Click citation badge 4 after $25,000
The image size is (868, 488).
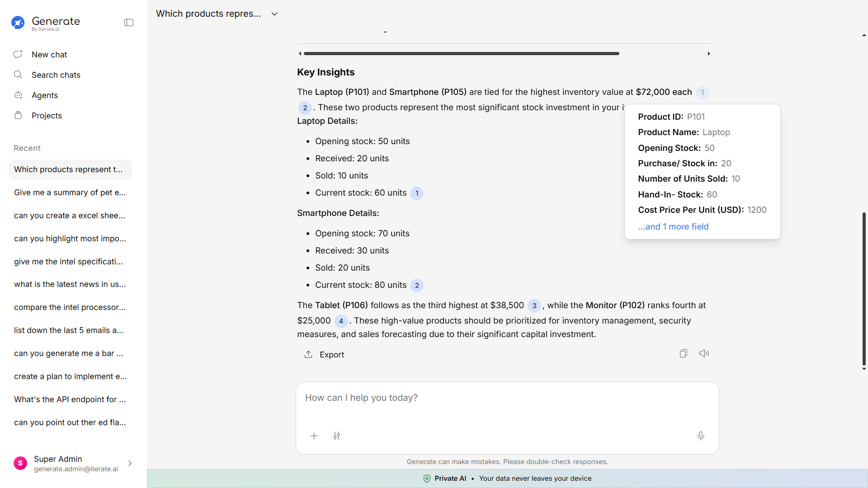click(341, 321)
